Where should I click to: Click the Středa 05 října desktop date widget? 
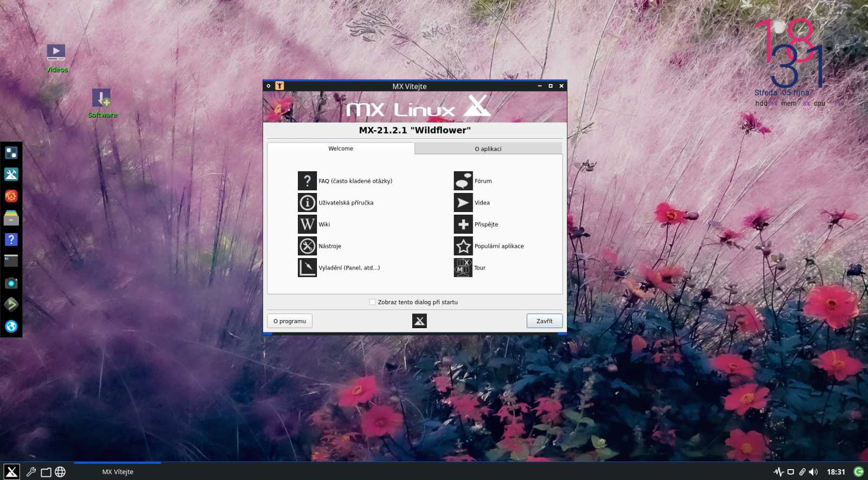tap(782, 93)
